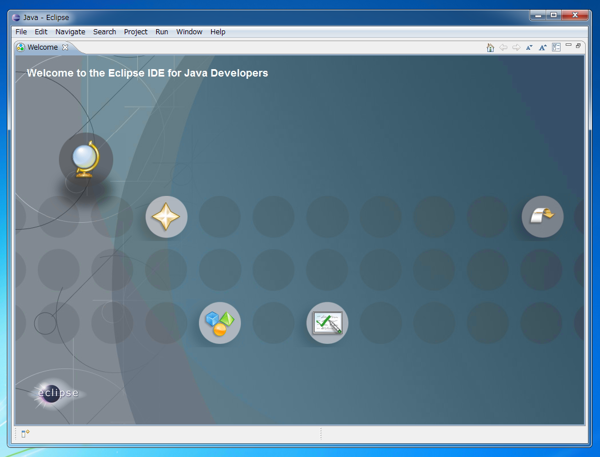Magnify the welcome page font size
This screenshot has height=457, width=600.
(543, 47)
